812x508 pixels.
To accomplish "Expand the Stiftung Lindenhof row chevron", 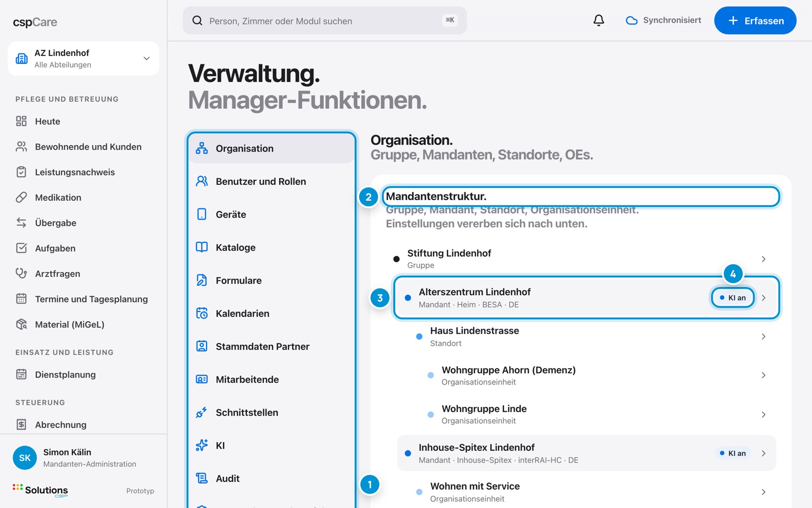I will pos(763,259).
